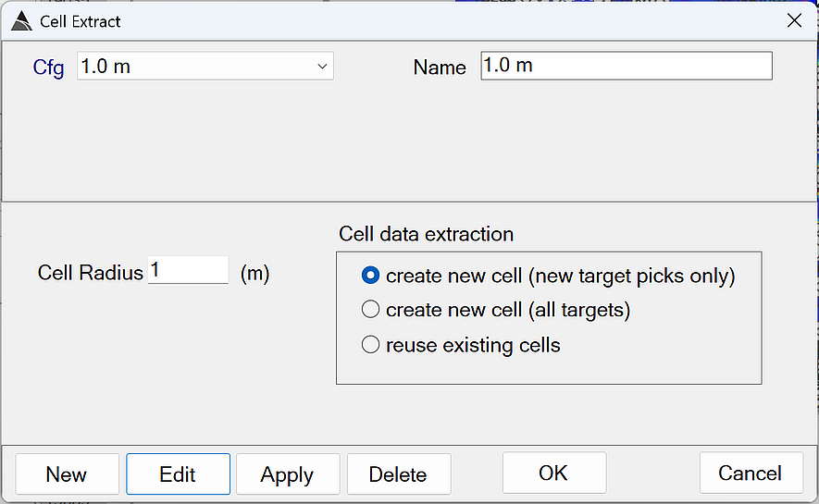Click the Cell data extraction group heading

pos(426,234)
